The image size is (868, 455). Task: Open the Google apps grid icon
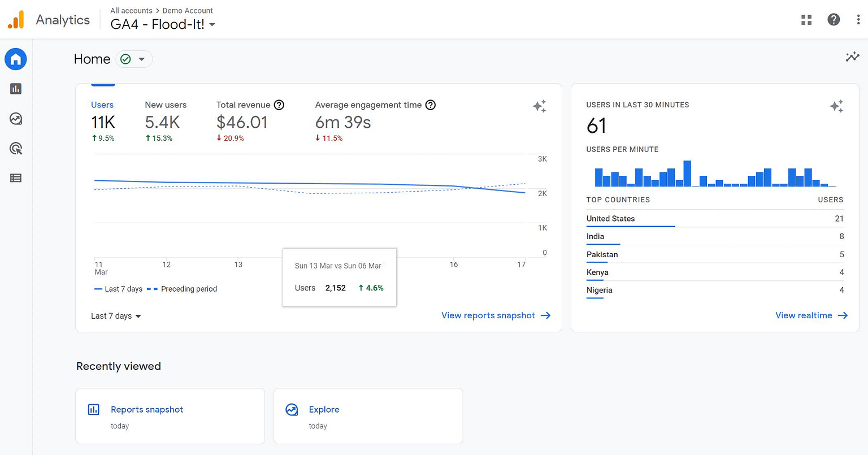[806, 19]
